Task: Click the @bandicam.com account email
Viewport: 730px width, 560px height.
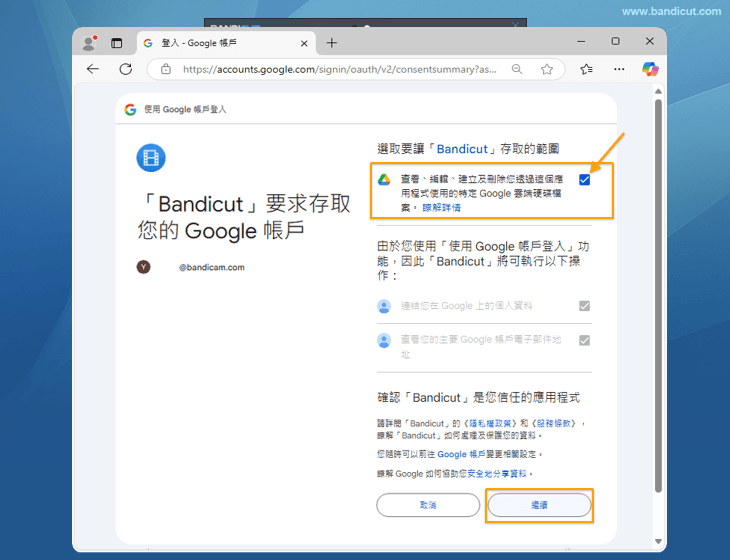Action: tap(212, 267)
